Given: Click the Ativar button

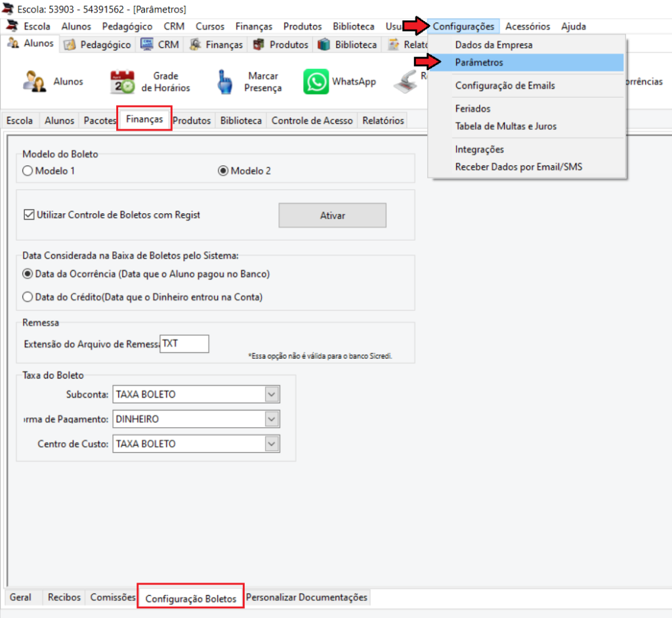Looking at the screenshot, I should coord(332,215).
